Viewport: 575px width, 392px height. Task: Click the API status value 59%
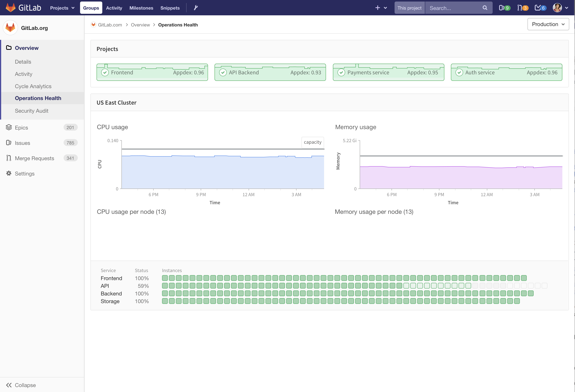(143, 286)
